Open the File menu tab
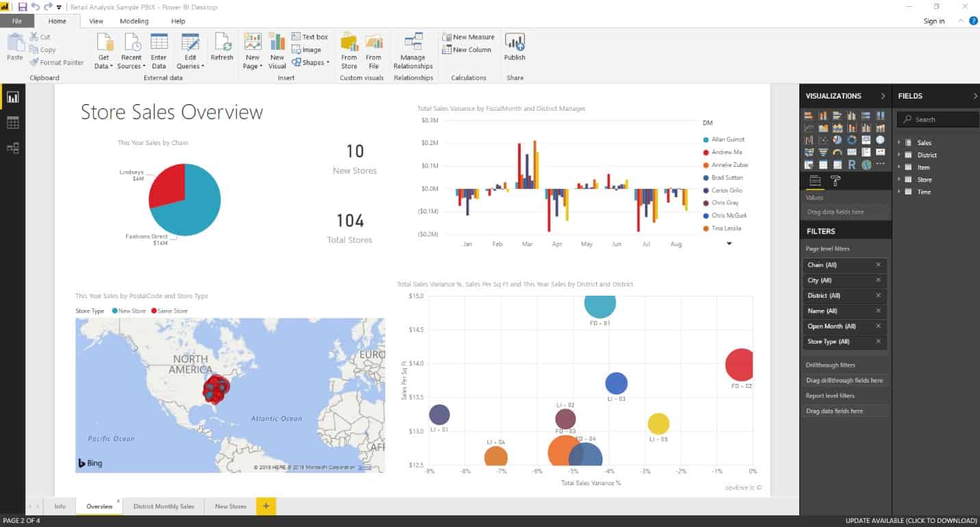This screenshot has height=527, width=980. click(17, 21)
